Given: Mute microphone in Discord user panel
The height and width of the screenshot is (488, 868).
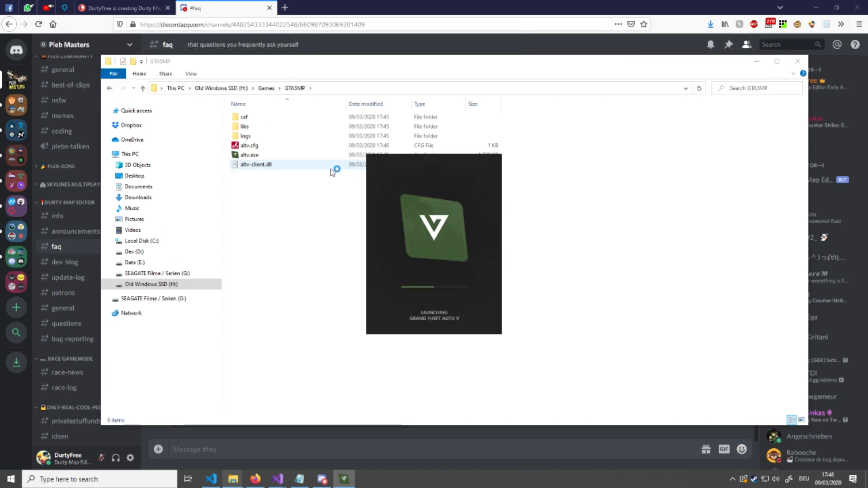Looking at the screenshot, I should point(101,458).
